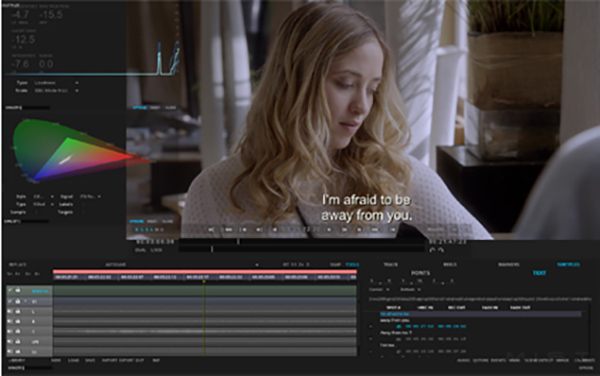Open the gamut scope Style dropdown
The image size is (600, 376).
[x=43, y=196]
